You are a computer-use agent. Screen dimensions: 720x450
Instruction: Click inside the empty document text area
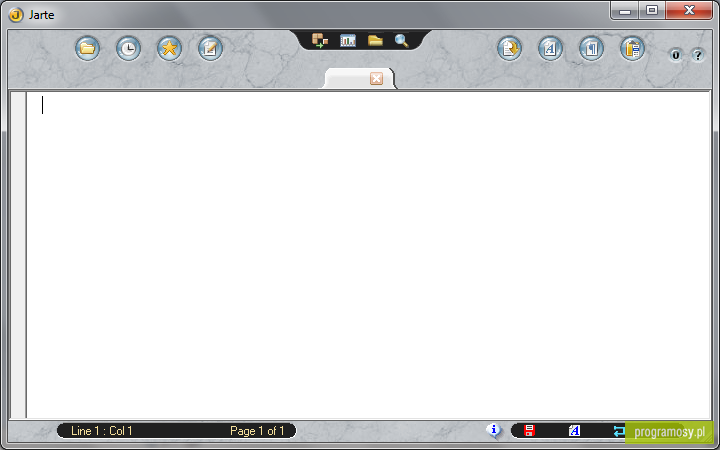[369, 255]
